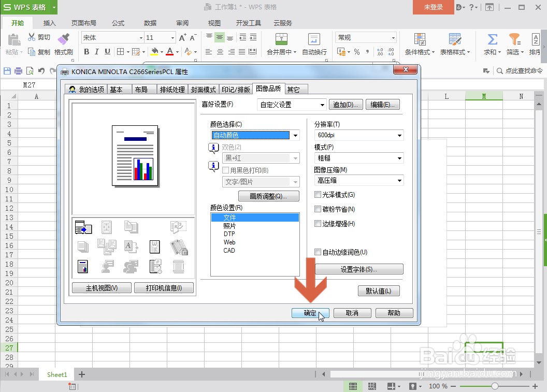The image size is (547, 392).
Task: Enable 光泽模式 checkbox
Action: pos(318,195)
